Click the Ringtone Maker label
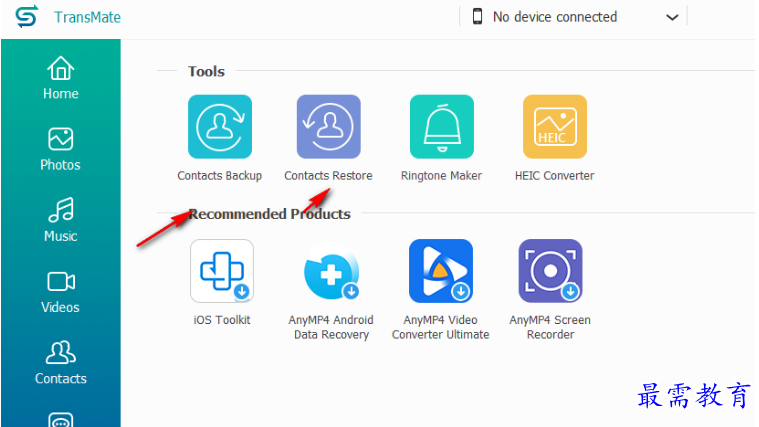The image size is (759, 427). [x=441, y=176]
